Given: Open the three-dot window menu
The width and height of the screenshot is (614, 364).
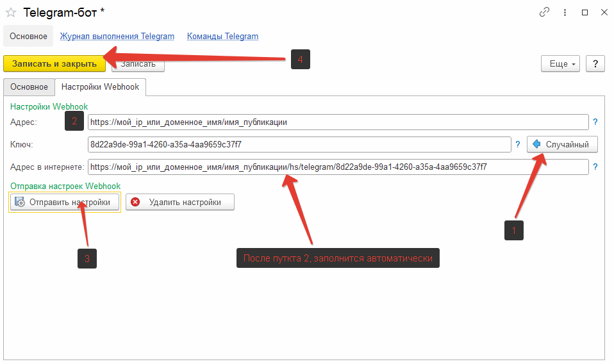Looking at the screenshot, I should [564, 12].
